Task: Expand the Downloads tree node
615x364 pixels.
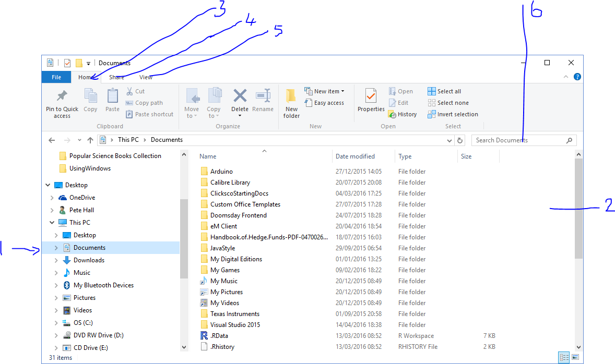Action: pyautogui.click(x=56, y=260)
